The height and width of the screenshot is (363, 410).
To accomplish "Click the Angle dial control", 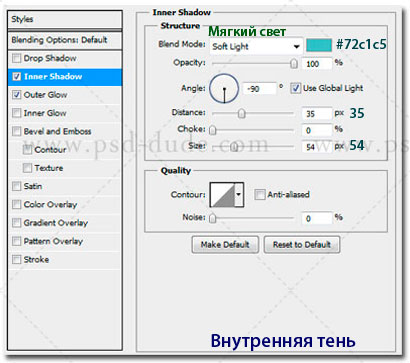I will (x=224, y=89).
